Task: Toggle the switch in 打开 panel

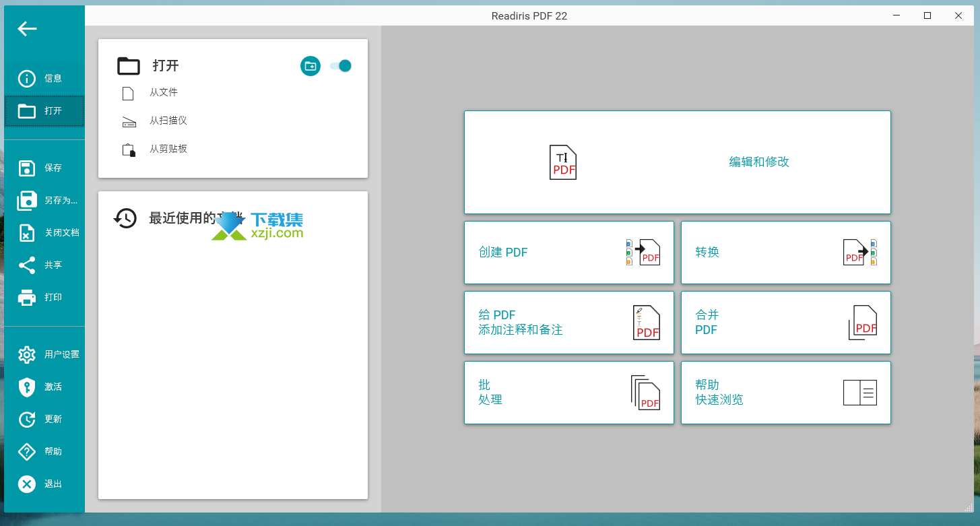Action: [x=341, y=65]
